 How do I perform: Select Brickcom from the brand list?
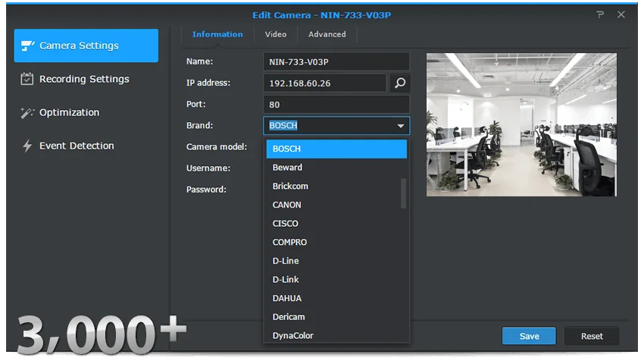click(x=336, y=186)
